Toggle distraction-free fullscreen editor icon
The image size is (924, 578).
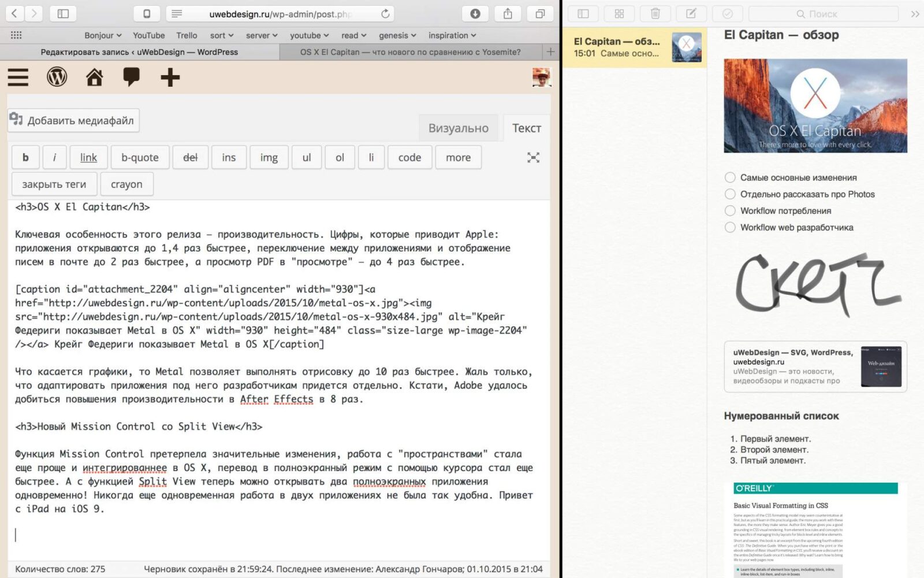point(533,158)
